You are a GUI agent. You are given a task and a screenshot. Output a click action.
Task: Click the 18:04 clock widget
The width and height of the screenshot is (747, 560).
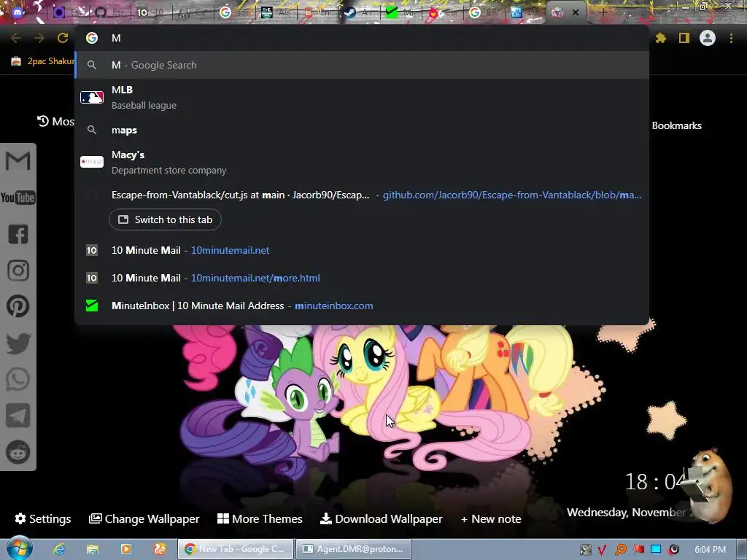point(654,481)
